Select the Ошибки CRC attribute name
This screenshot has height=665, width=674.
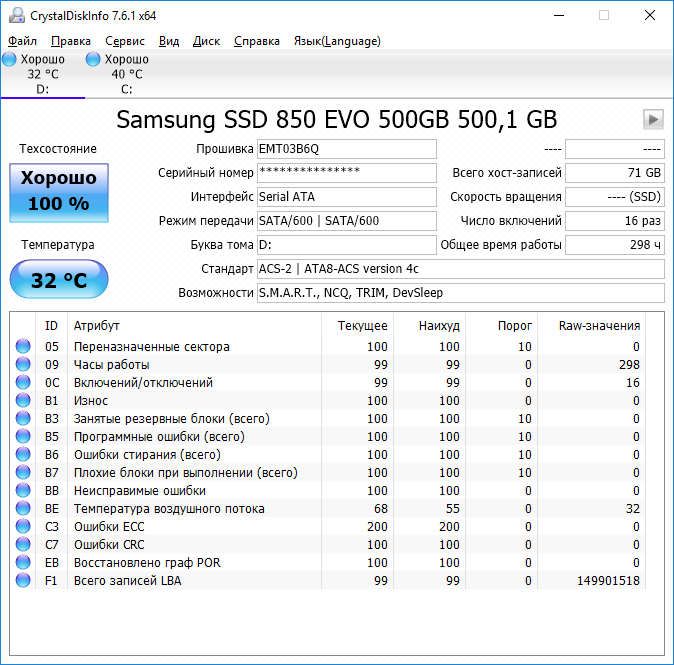[x=109, y=545]
